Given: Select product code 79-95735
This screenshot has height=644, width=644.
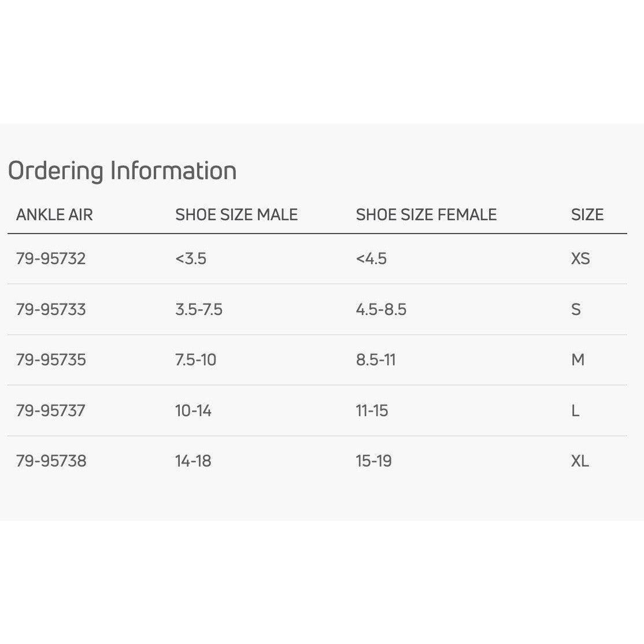Looking at the screenshot, I should pos(51,360).
